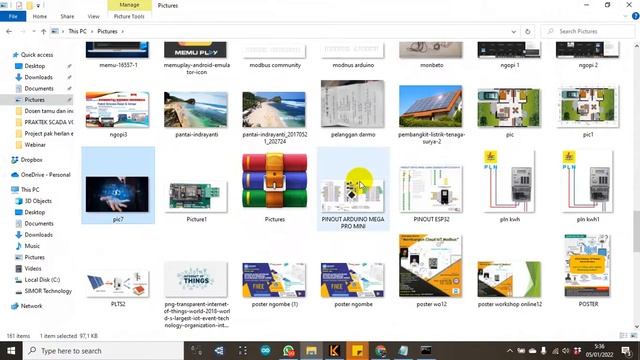This screenshot has height=360, width=640.
Task: Select Network in navigation pane
Action: tap(31, 306)
